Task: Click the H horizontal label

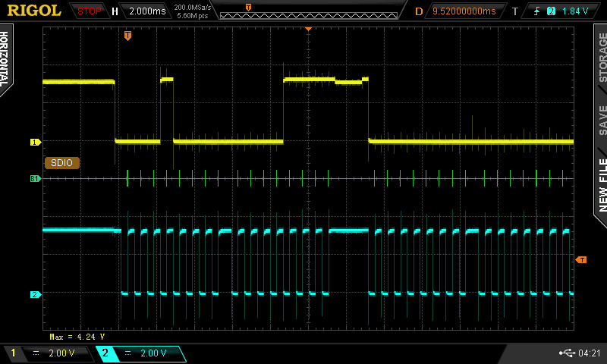Action: click(115, 11)
